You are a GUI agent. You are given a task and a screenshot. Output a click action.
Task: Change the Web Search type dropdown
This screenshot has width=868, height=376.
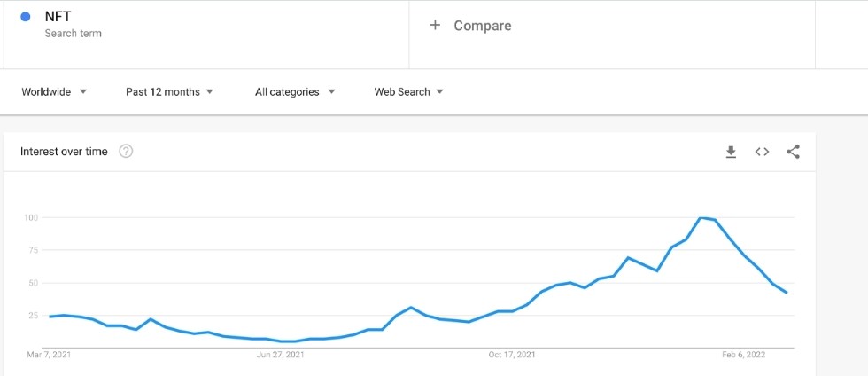[x=408, y=91]
